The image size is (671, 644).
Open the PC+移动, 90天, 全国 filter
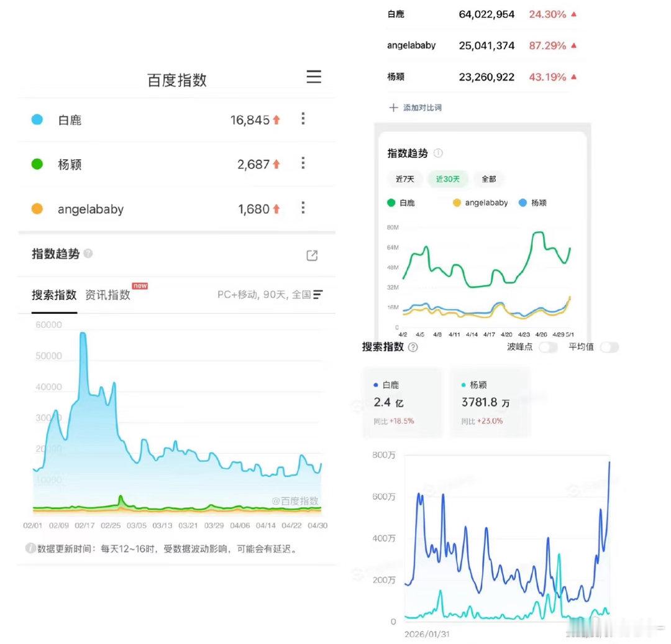270,295
